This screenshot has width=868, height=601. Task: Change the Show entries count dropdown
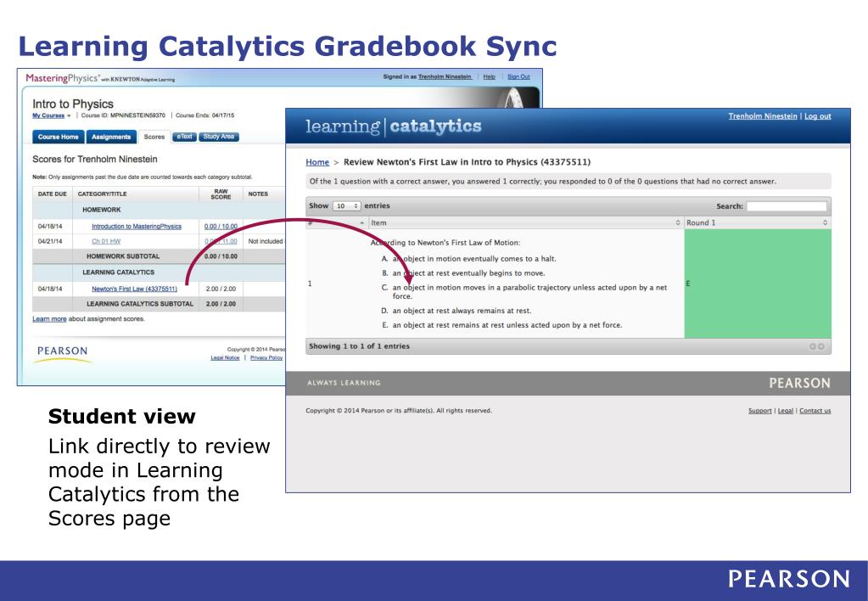tap(346, 206)
